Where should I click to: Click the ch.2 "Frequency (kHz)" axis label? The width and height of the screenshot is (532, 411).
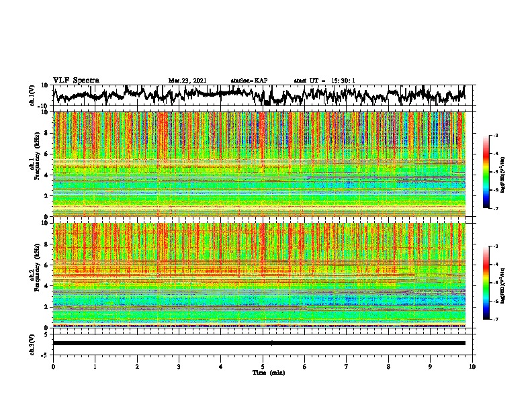point(37,267)
